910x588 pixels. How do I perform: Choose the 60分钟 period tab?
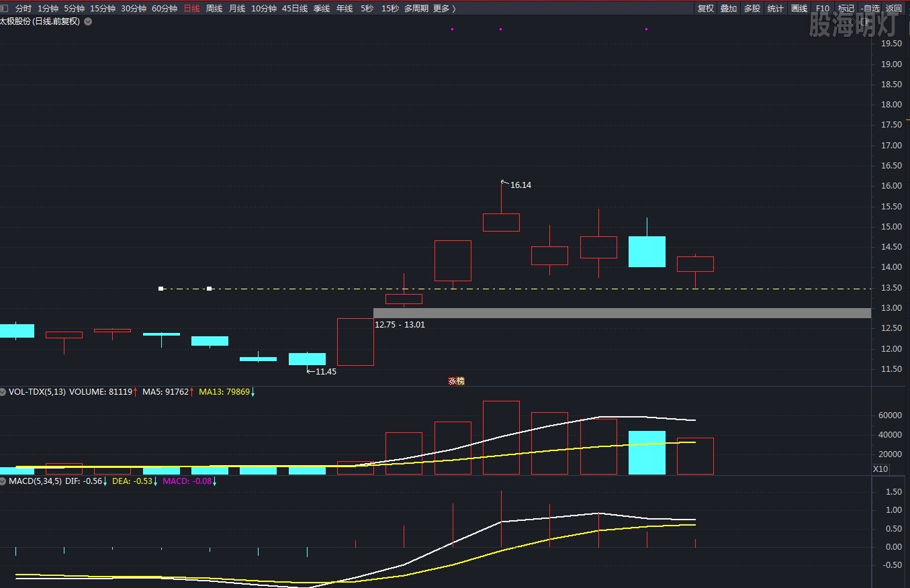[x=165, y=9]
